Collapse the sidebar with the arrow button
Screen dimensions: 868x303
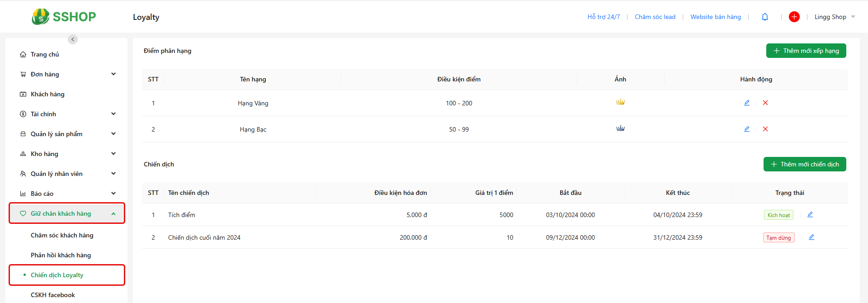73,39
